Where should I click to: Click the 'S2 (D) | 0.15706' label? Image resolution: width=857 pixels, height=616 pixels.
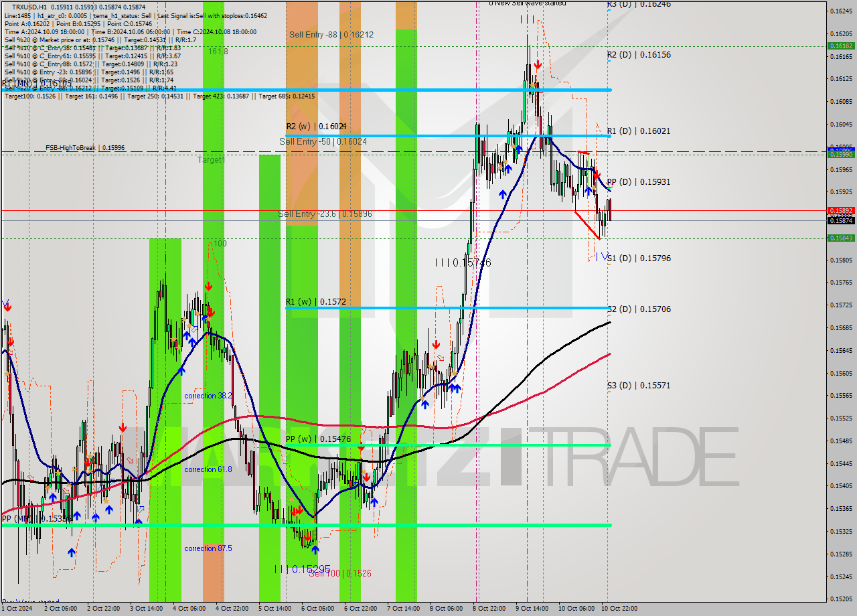[639, 309]
